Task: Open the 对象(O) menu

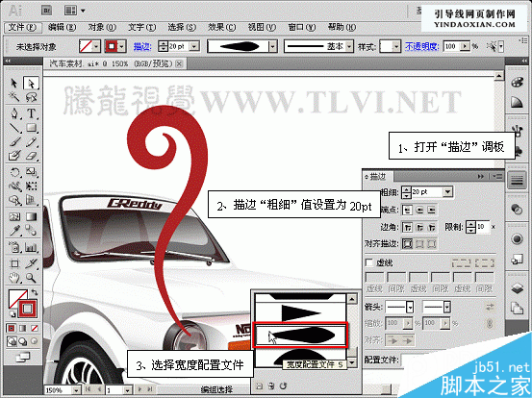Action: (x=102, y=27)
